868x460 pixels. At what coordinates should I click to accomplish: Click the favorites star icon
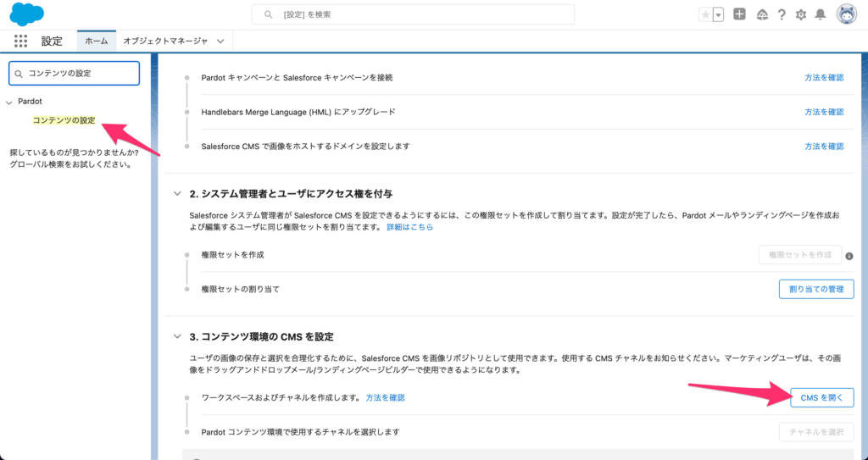705,15
